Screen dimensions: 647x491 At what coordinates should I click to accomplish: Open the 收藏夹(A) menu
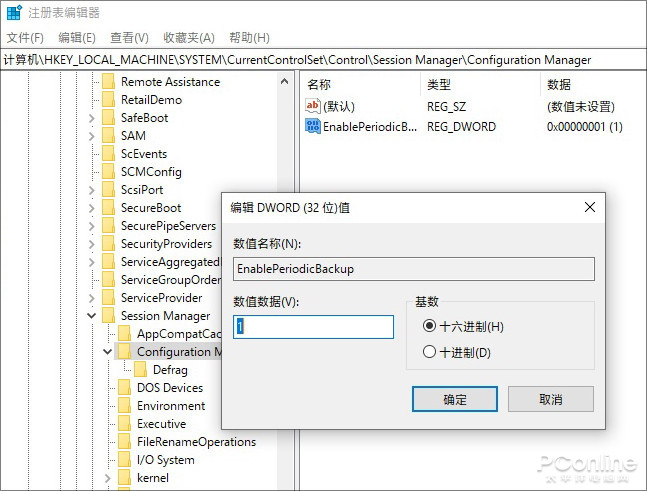[189, 38]
